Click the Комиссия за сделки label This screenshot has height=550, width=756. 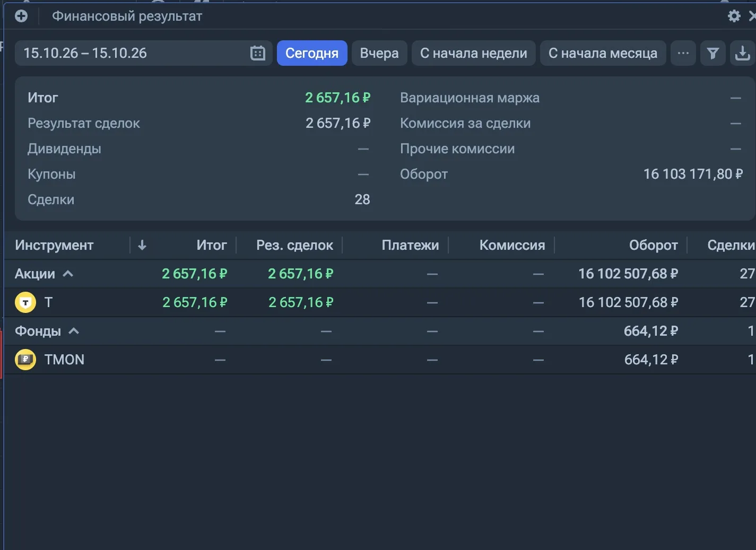click(465, 123)
